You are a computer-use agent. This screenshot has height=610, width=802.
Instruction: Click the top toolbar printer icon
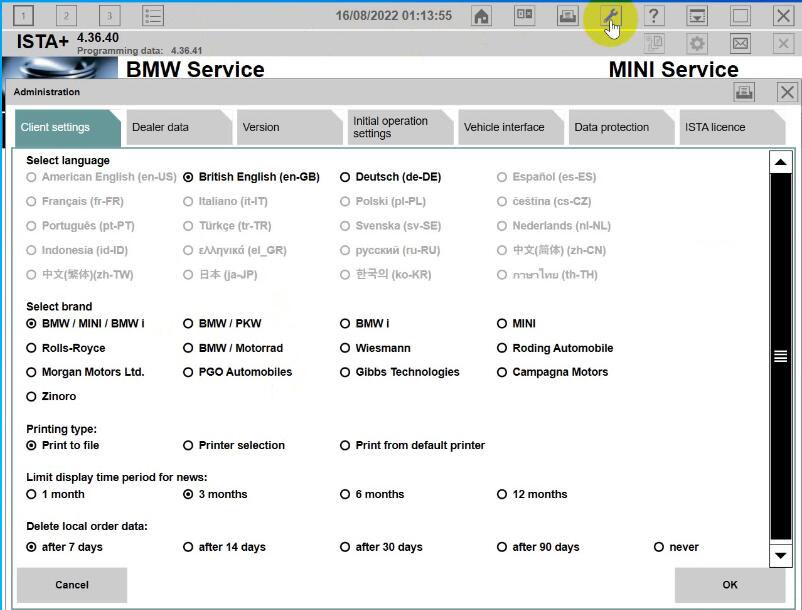click(x=567, y=16)
